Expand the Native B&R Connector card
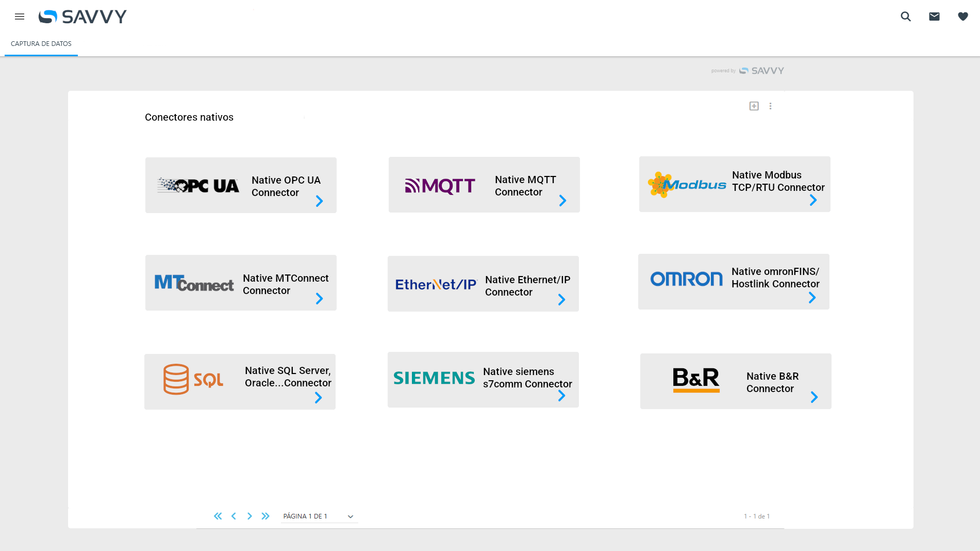 pyautogui.click(x=815, y=397)
